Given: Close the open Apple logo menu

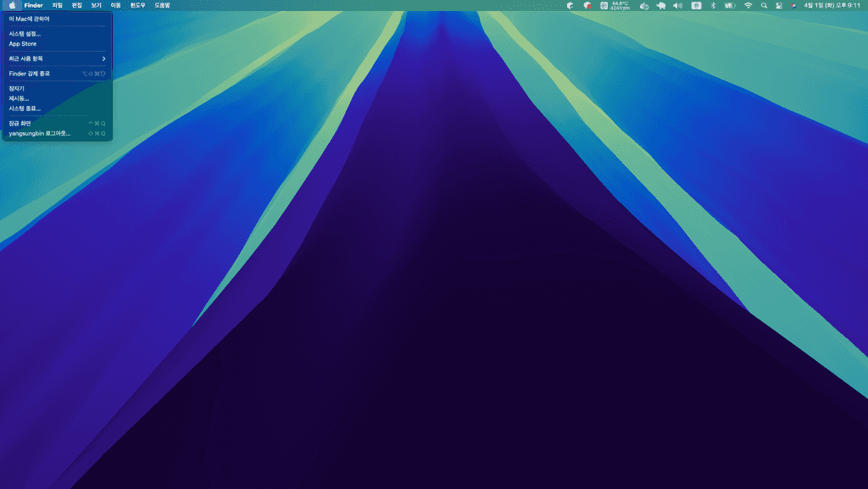Looking at the screenshot, I should 12,6.
